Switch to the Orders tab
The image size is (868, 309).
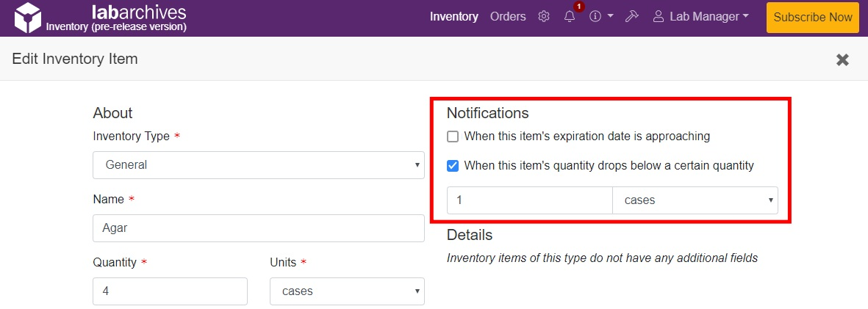click(508, 17)
